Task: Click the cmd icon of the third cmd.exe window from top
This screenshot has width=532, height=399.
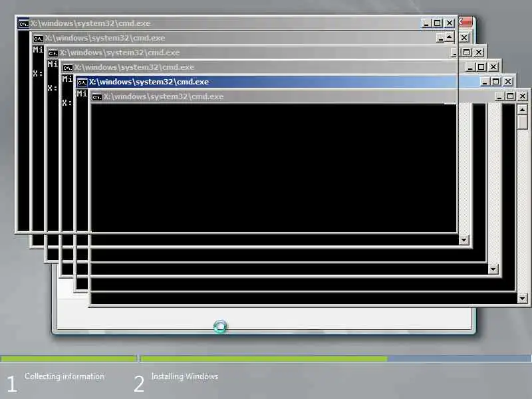Action: tap(53, 53)
